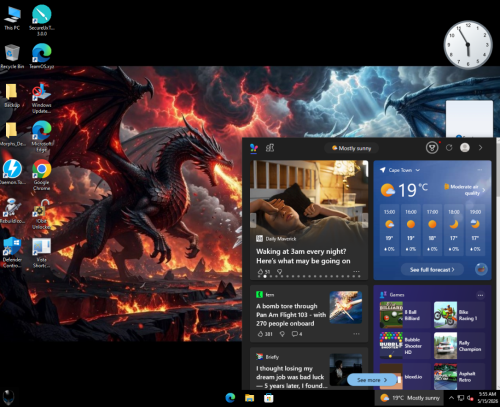Show hidden system tray icons

coord(451,398)
